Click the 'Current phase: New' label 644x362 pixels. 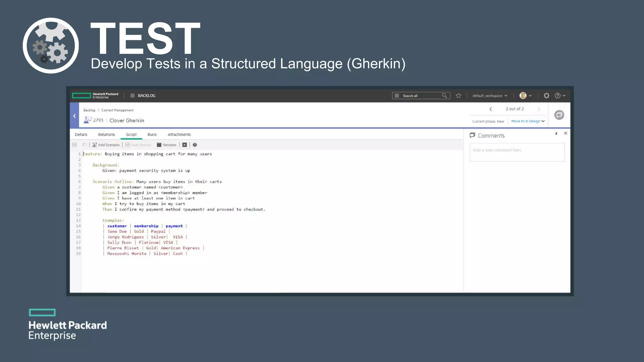[x=488, y=121]
